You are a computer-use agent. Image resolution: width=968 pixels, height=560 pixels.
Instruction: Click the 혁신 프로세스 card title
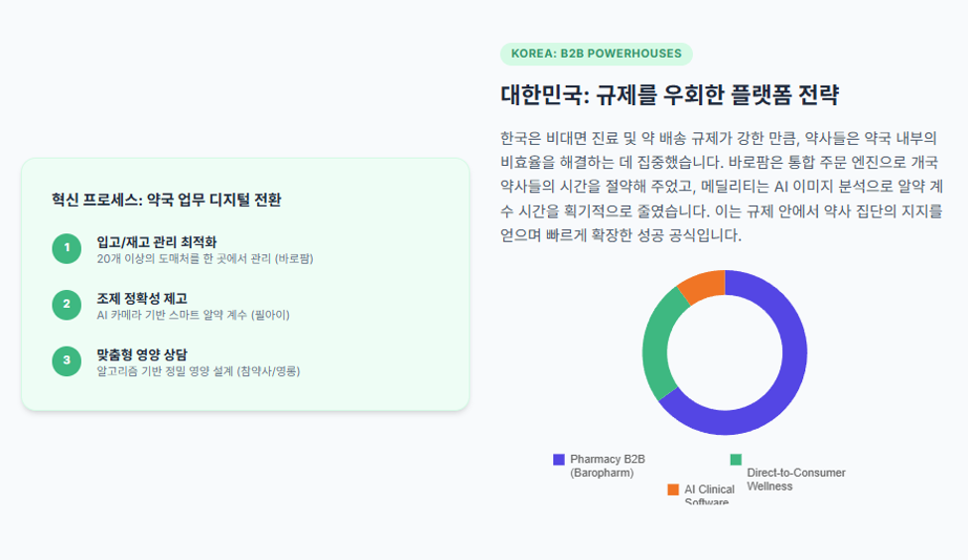167,200
